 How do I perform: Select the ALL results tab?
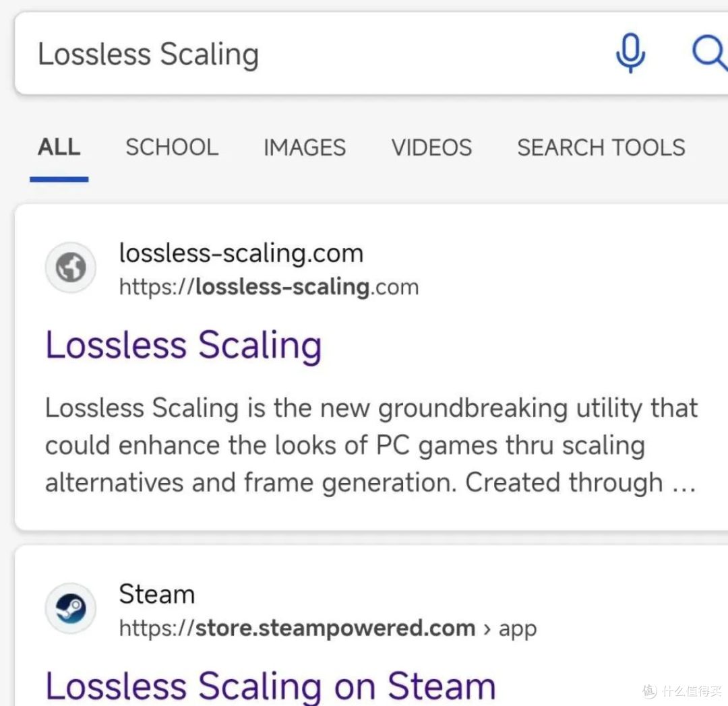[x=59, y=148]
